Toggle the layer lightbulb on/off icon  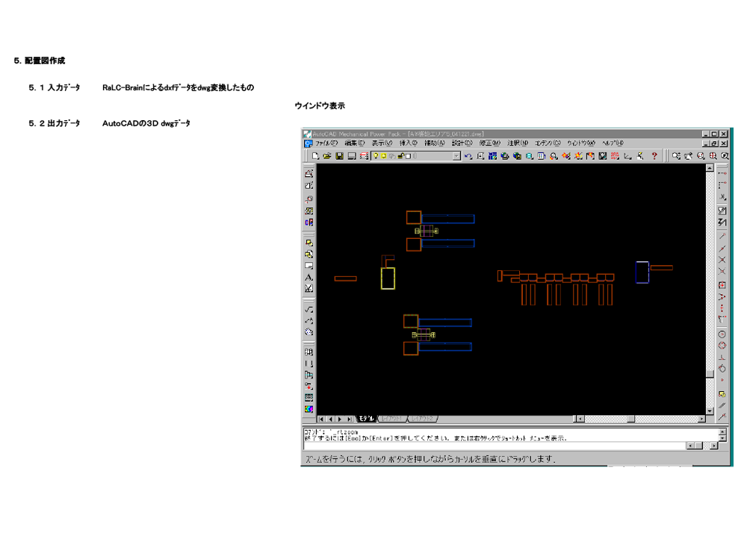(x=376, y=156)
